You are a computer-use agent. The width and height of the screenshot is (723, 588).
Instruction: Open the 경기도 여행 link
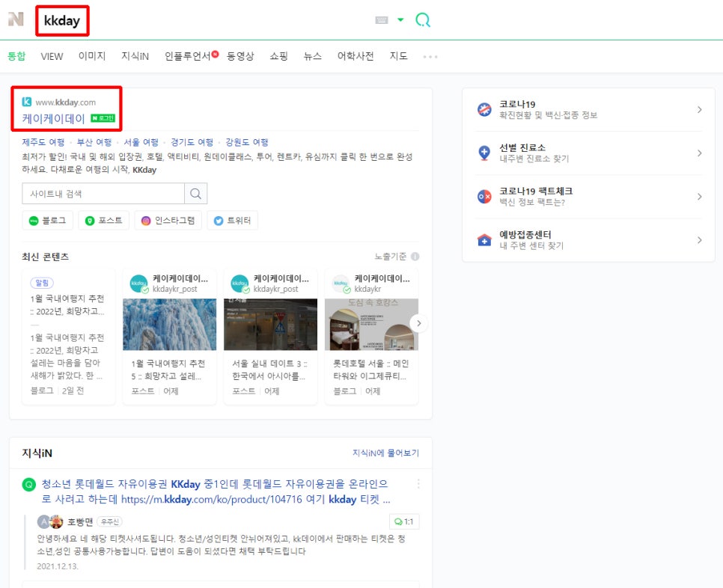192,142
